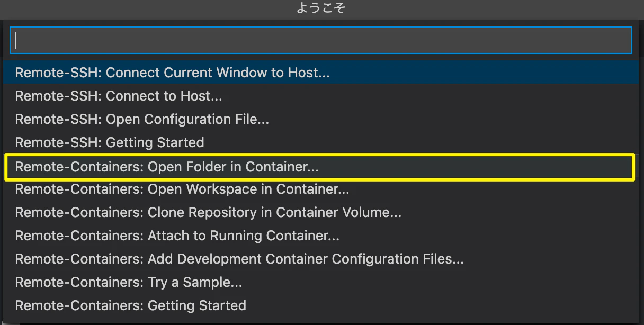644x325 pixels.
Task: Select Remote-SSH: Getting Started entry
Action: pos(110,142)
